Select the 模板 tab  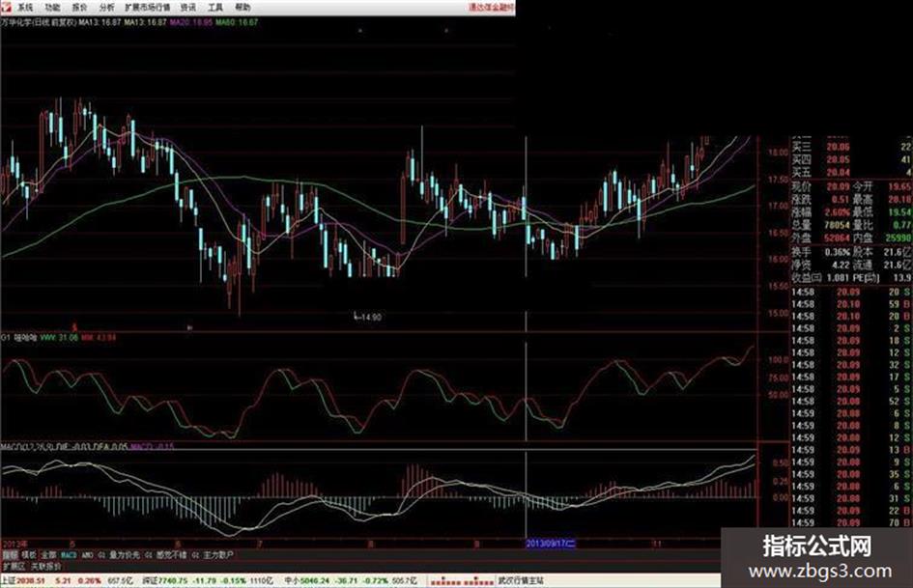(29, 555)
